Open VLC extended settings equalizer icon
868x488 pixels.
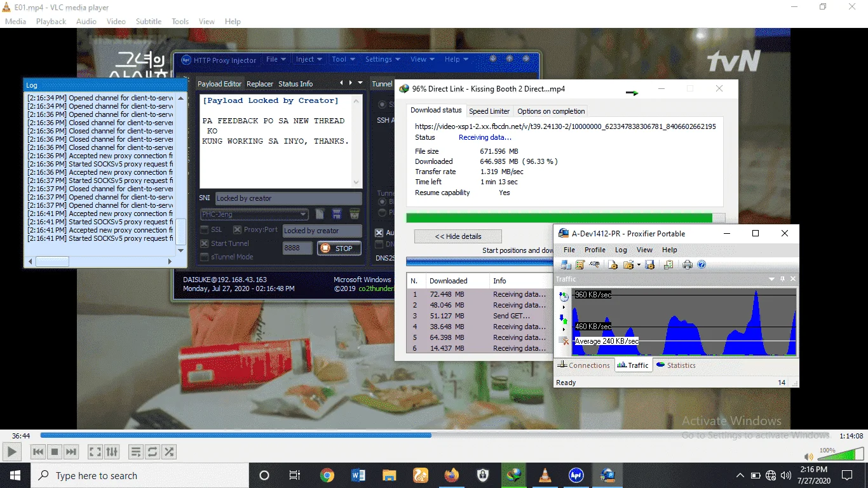click(x=112, y=452)
